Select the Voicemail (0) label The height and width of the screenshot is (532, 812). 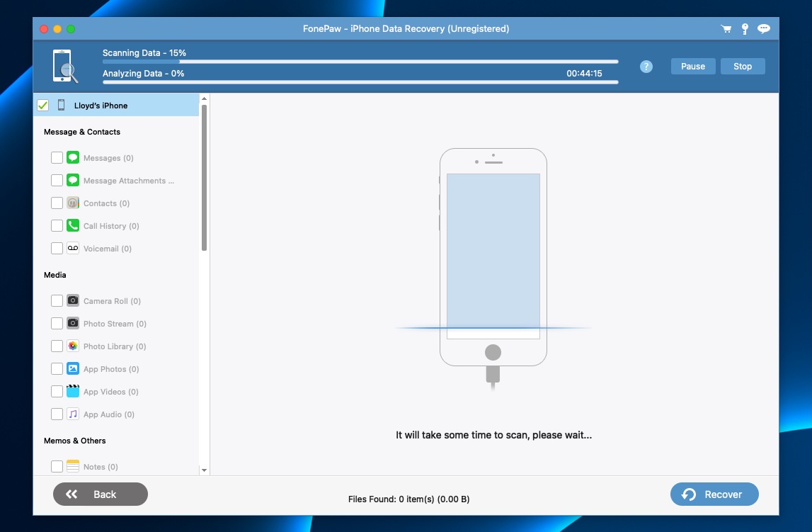[107, 249]
